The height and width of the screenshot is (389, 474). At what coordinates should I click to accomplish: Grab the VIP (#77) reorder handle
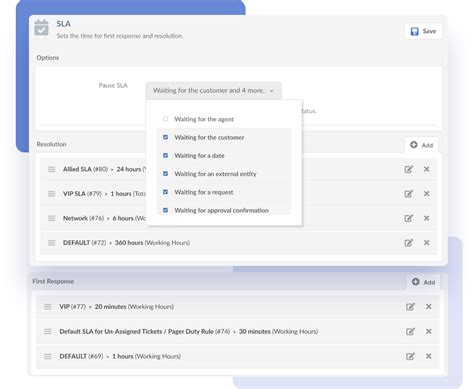coord(48,307)
